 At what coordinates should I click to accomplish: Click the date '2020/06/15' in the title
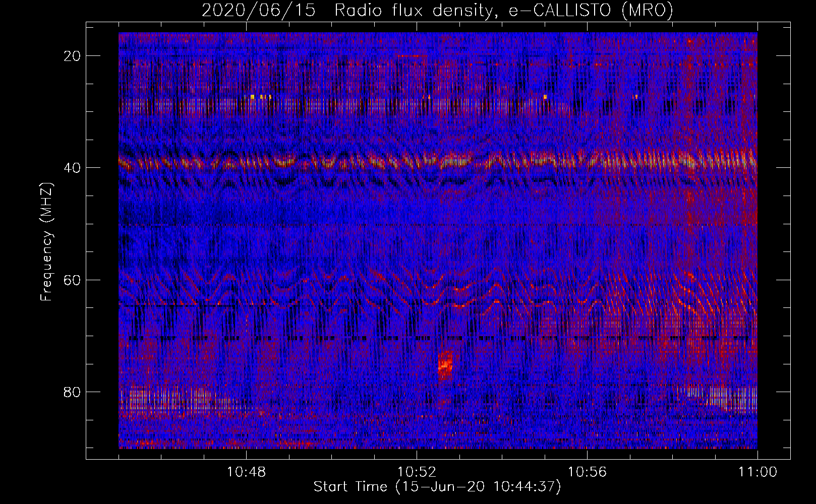[x=259, y=10]
